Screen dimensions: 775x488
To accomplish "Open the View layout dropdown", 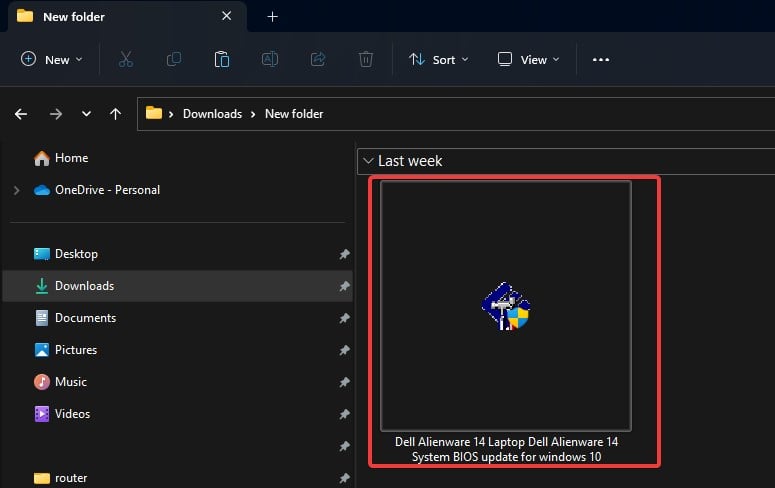I will 528,60.
